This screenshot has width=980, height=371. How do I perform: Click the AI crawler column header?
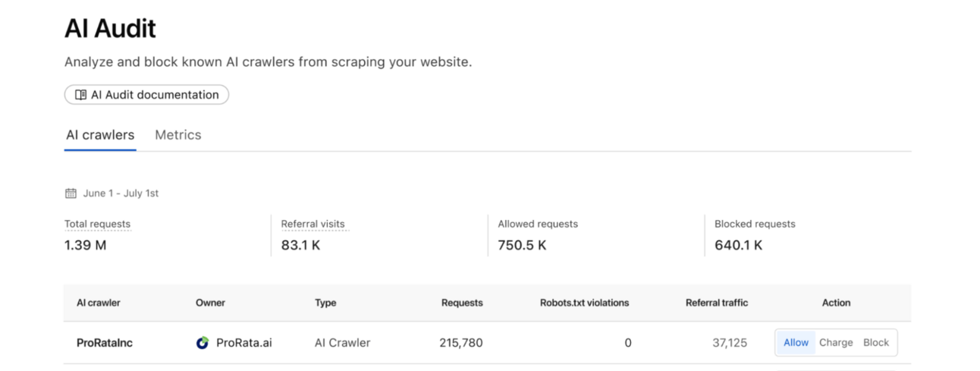pyautogui.click(x=99, y=303)
